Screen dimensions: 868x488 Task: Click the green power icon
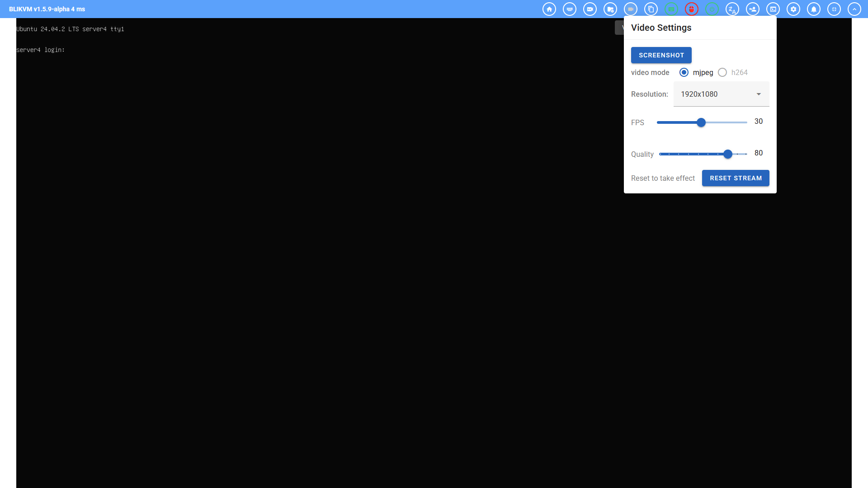(x=712, y=9)
